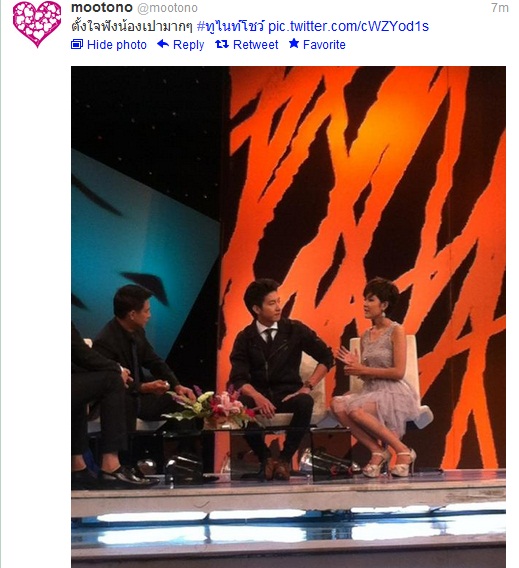This screenshot has height=568, width=519.
Task: Open the #ทูไนท์โชว์ hashtag
Action: click(230, 26)
